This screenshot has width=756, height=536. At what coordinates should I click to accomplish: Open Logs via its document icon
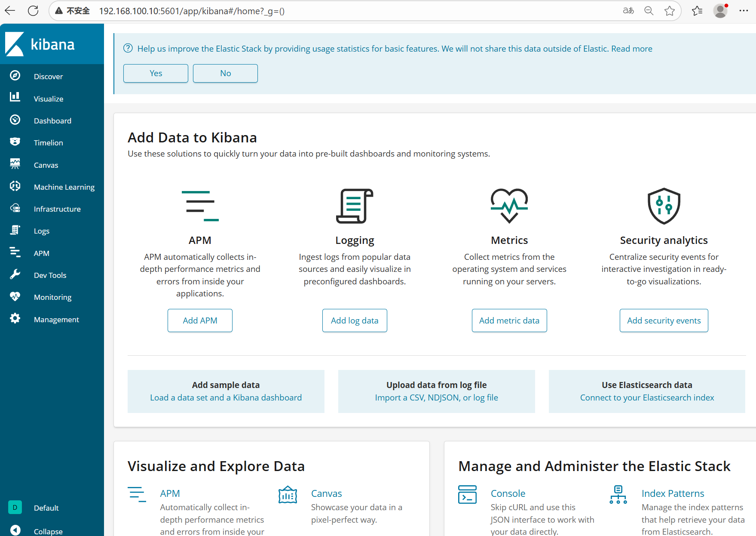tap(15, 230)
